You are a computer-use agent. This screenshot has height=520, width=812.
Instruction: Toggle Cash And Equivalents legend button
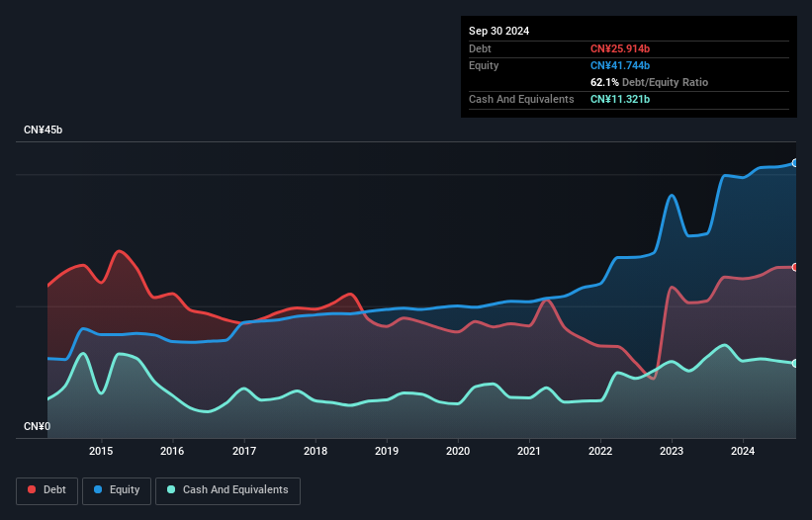tap(227, 490)
